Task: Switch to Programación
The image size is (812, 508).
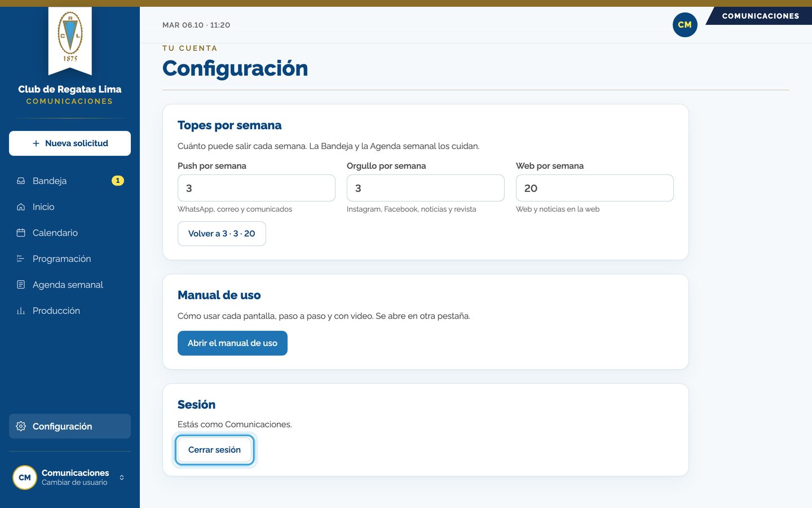Action: pyautogui.click(x=70, y=259)
